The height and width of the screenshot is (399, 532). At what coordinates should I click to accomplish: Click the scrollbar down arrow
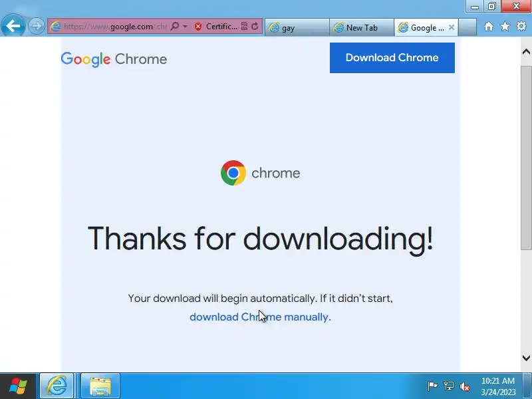[x=526, y=358]
